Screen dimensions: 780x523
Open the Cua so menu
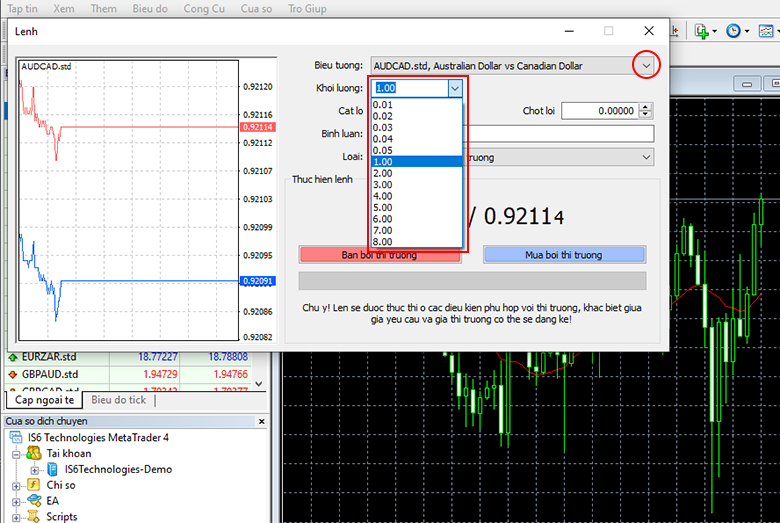pyautogui.click(x=256, y=8)
